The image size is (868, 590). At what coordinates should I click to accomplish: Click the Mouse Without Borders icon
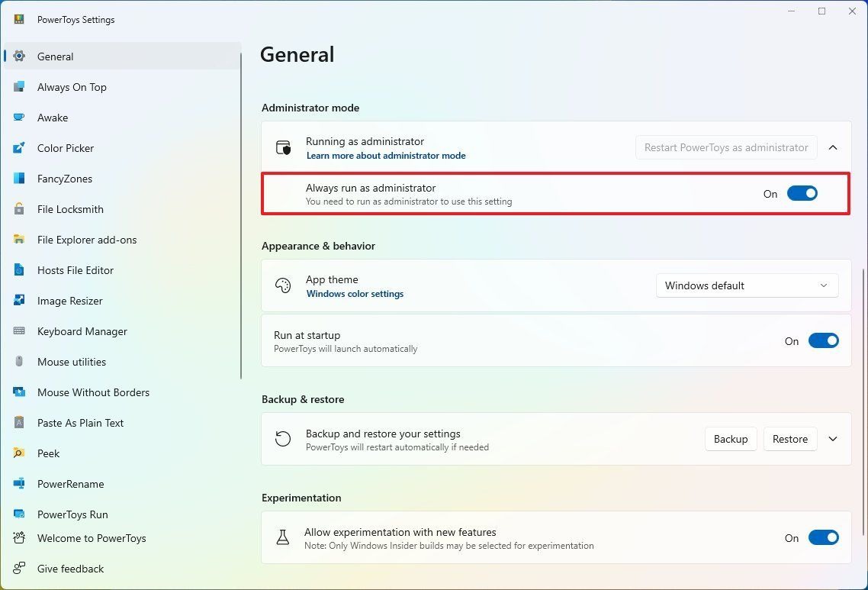19,392
